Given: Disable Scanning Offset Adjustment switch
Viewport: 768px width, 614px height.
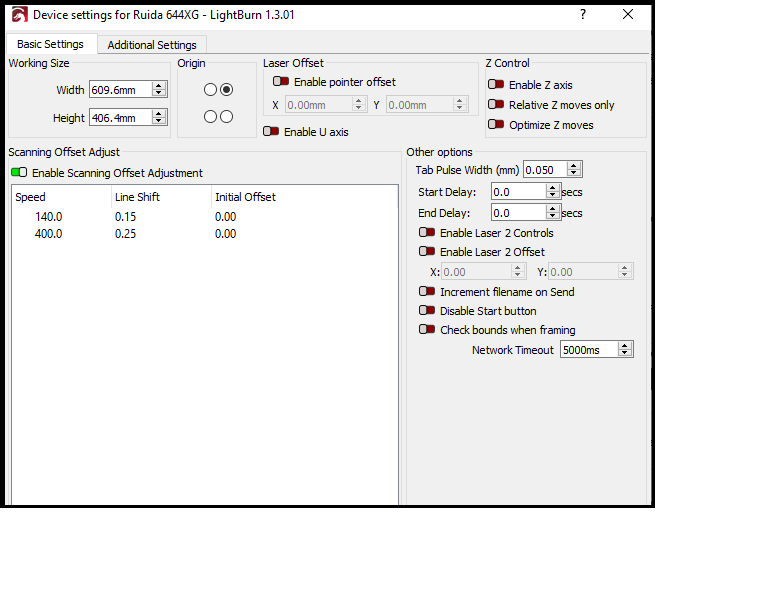Looking at the screenshot, I should coord(19,172).
